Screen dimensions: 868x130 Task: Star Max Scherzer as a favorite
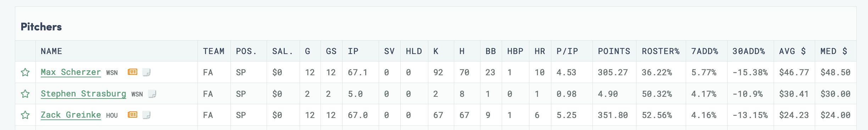pyautogui.click(x=25, y=72)
